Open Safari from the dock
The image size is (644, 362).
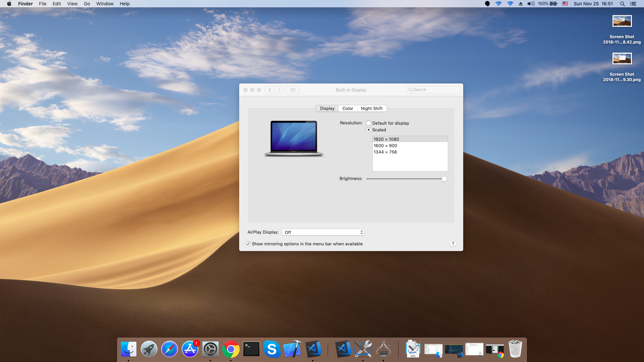(169, 349)
